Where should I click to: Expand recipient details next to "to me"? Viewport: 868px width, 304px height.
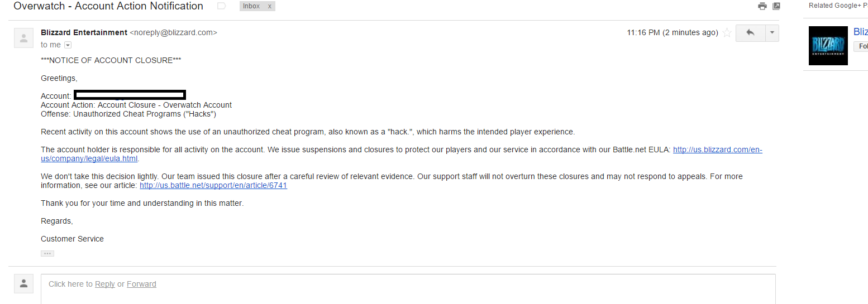(68, 45)
